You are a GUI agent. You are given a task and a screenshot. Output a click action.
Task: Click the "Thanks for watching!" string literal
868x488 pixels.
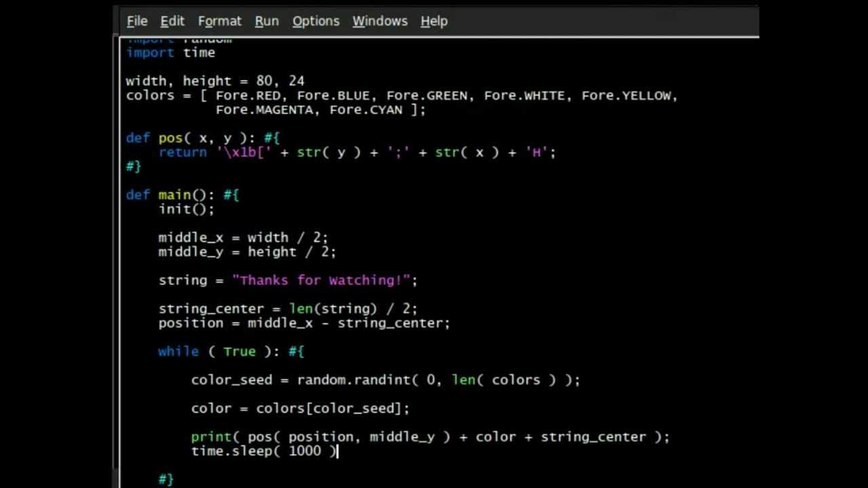(321, 281)
